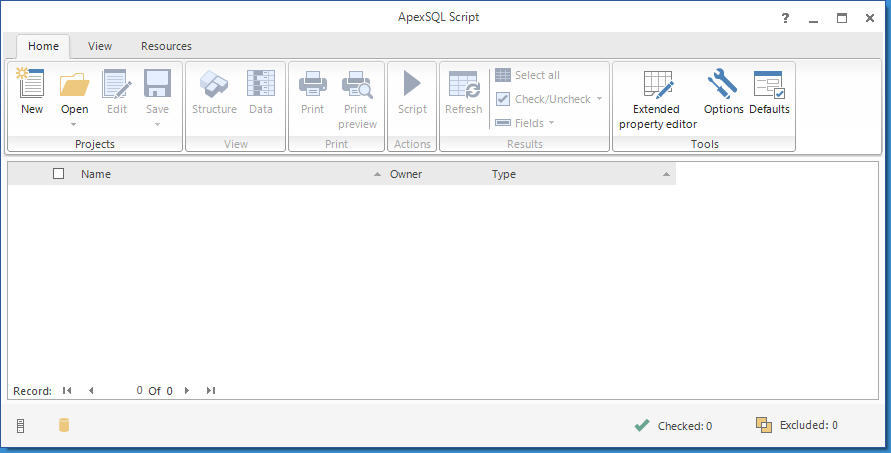Click Select all in Results

pyautogui.click(x=527, y=75)
